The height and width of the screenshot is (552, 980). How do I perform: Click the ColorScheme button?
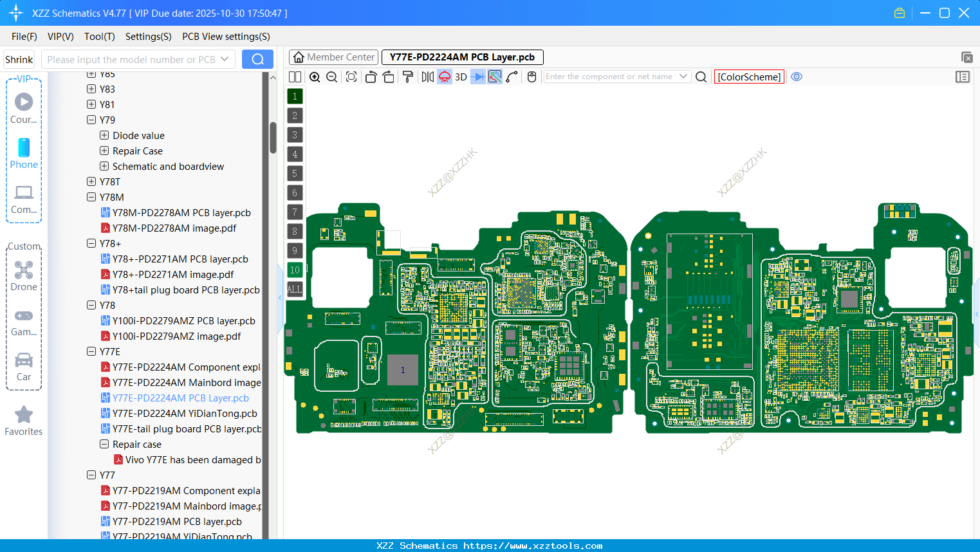pyautogui.click(x=748, y=77)
